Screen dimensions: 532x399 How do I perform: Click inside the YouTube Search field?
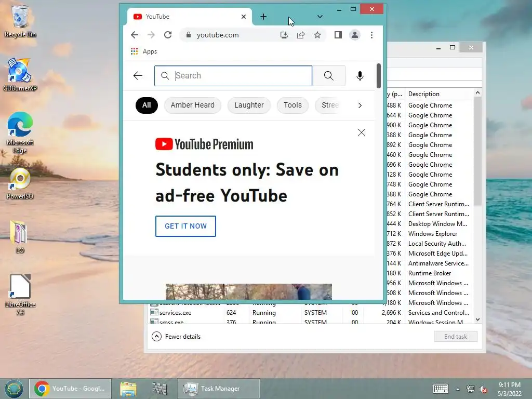(x=233, y=76)
